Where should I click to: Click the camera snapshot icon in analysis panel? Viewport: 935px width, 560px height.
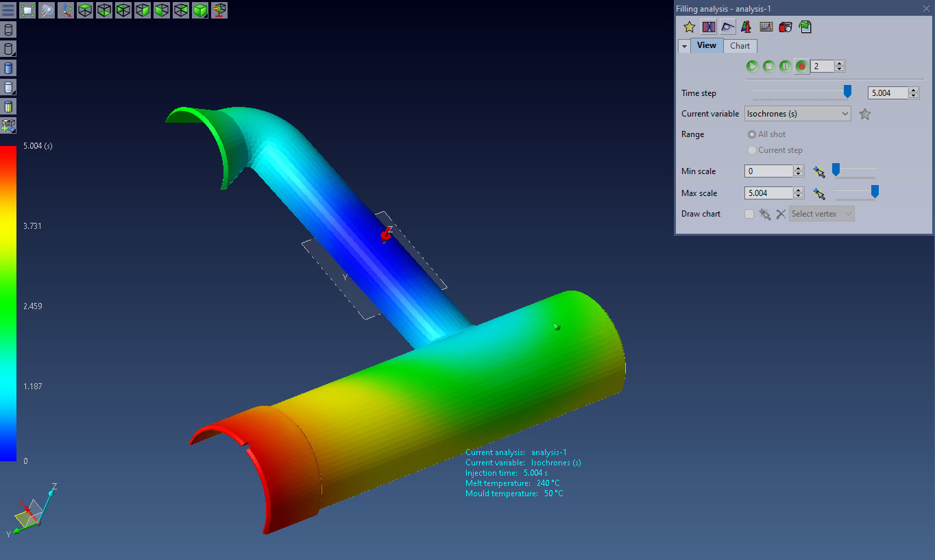coord(786,27)
